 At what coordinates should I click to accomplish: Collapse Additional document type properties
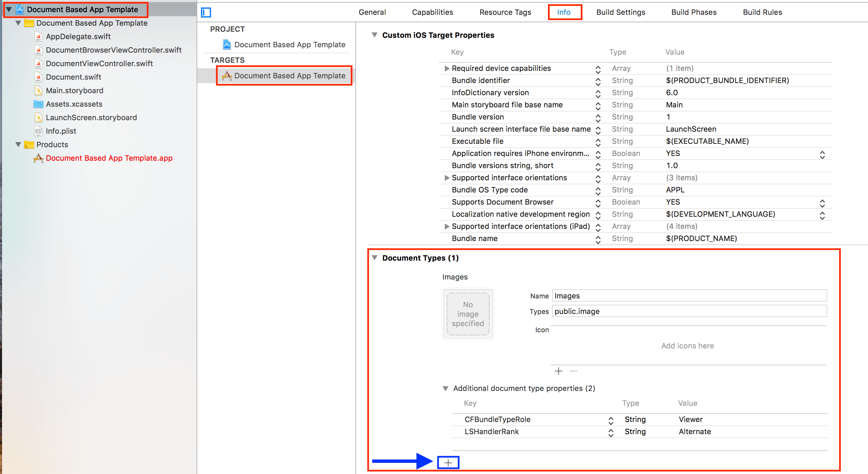[x=445, y=389]
